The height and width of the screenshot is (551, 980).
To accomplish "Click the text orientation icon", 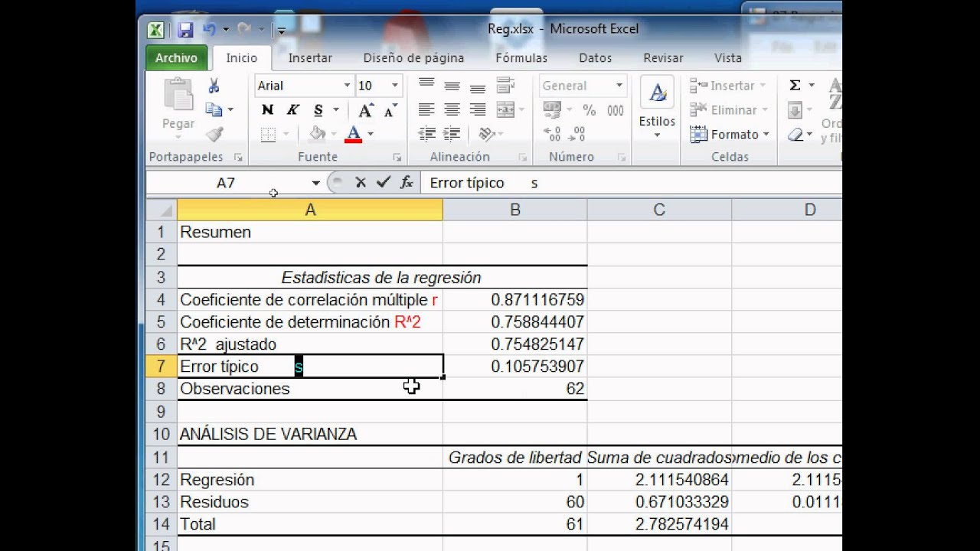I will click(x=486, y=134).
